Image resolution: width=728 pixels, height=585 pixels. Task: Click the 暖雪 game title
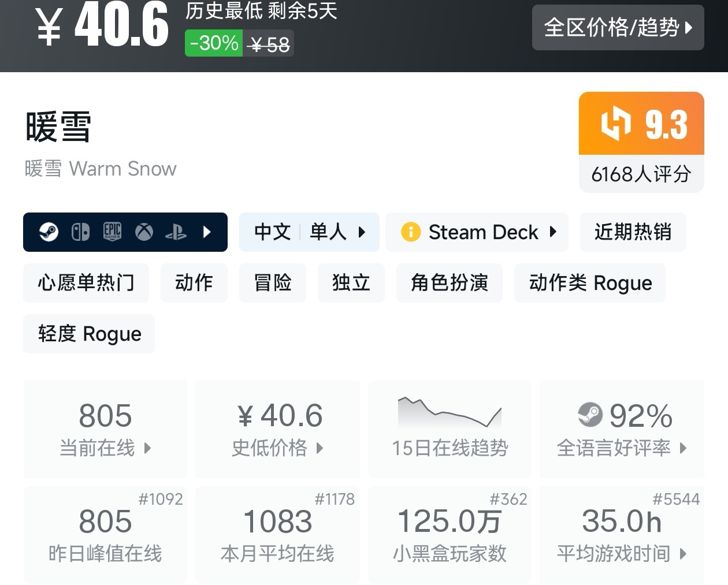(58, 126)
